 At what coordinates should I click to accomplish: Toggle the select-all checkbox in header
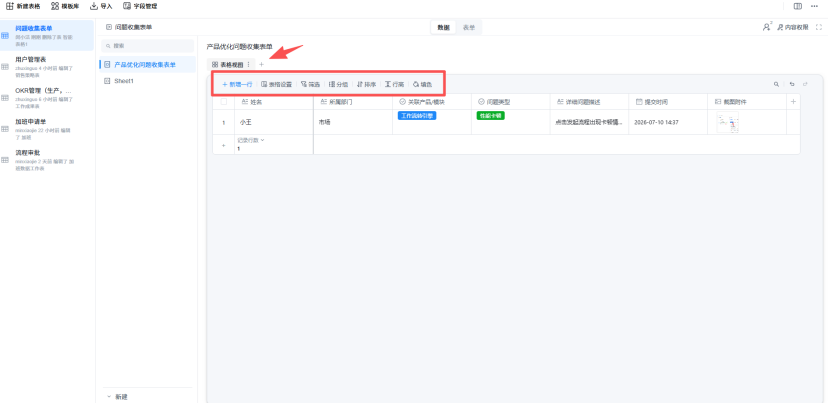[x=223, y=101]
